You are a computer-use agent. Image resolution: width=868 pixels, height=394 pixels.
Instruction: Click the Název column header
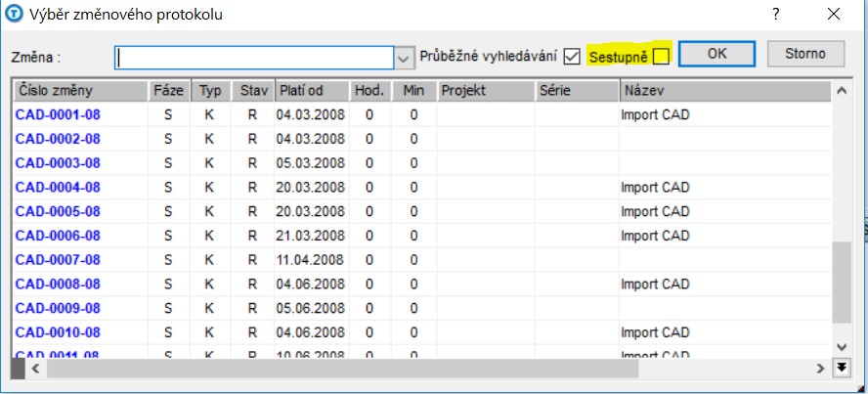(x=723, y=91)
